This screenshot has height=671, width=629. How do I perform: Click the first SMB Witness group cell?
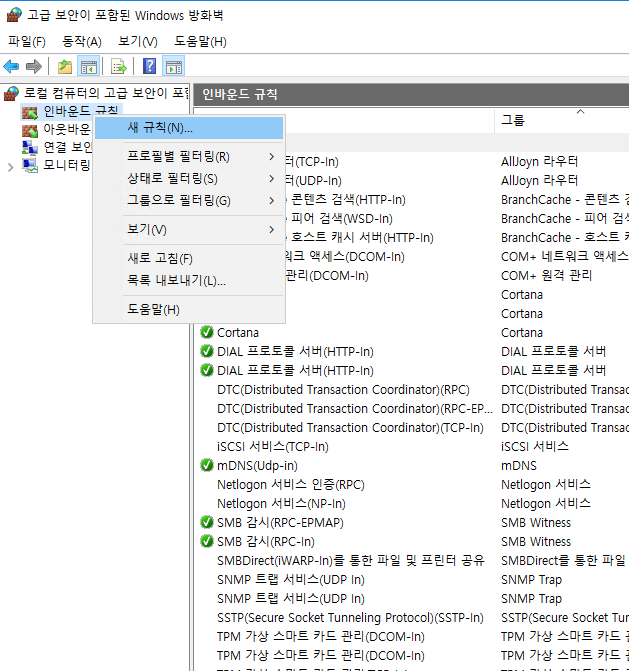point(536,522)
